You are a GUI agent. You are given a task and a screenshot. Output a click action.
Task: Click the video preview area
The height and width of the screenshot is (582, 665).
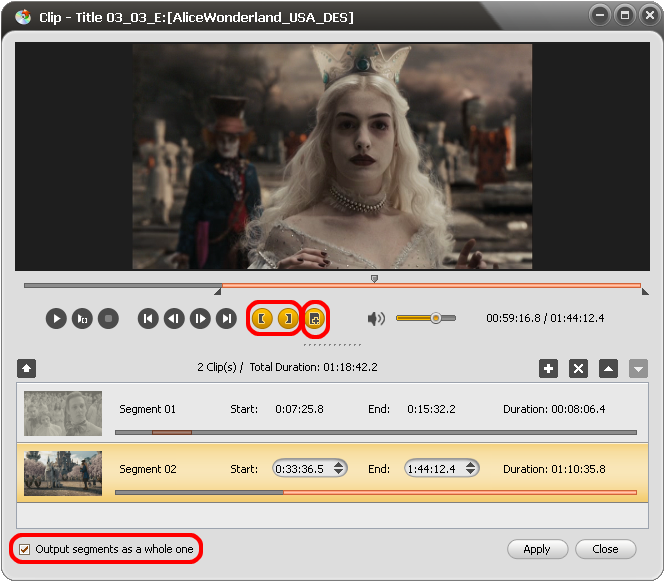(332, 156)
